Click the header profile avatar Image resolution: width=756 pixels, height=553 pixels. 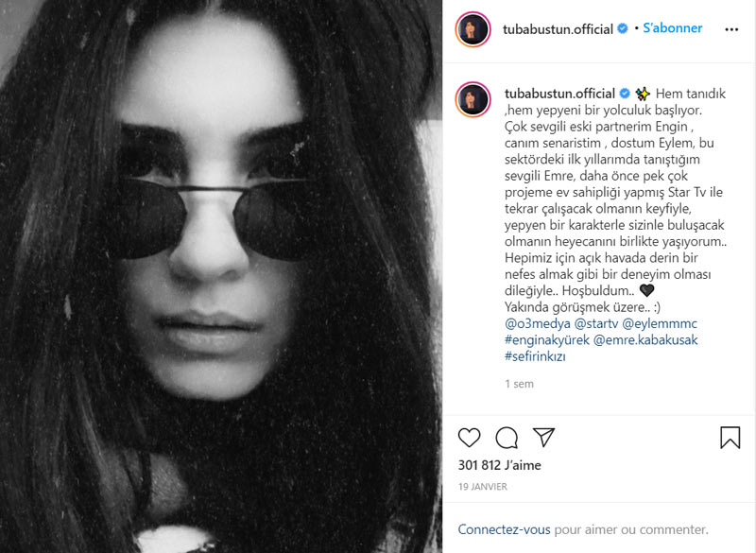(473, 29)
